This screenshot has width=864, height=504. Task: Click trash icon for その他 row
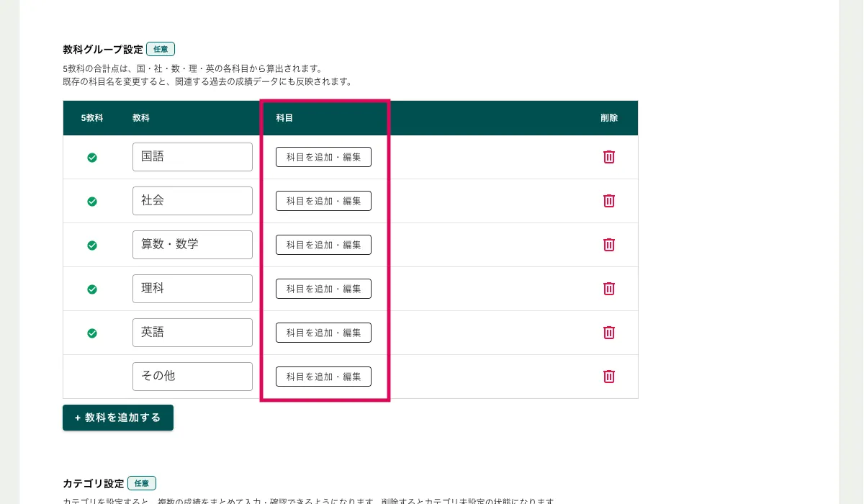[608, 377]
